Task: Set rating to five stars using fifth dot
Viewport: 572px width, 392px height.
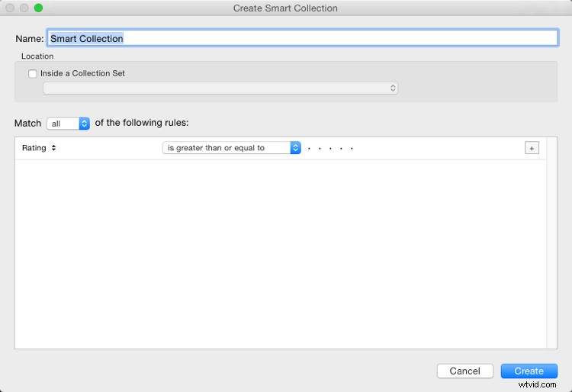Action: [352, 149]
